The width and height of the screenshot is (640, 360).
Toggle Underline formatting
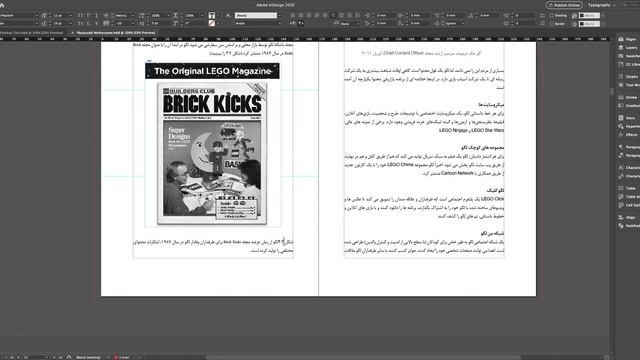click(97, 16)
